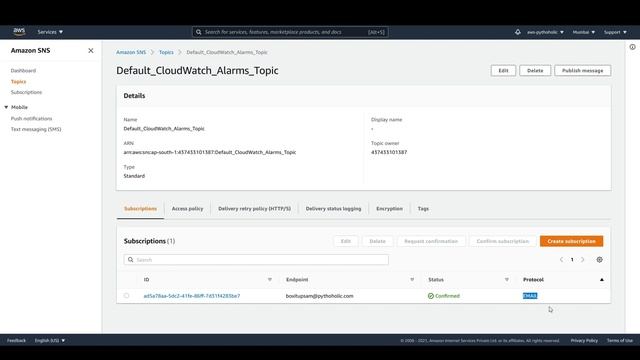
Task: Select the subscription row radio button
Action: pos(127,296)
